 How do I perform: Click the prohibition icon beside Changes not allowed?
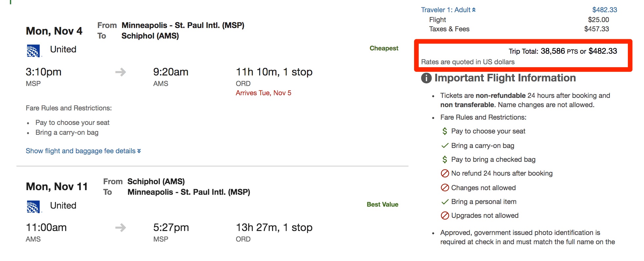point(445,188)
